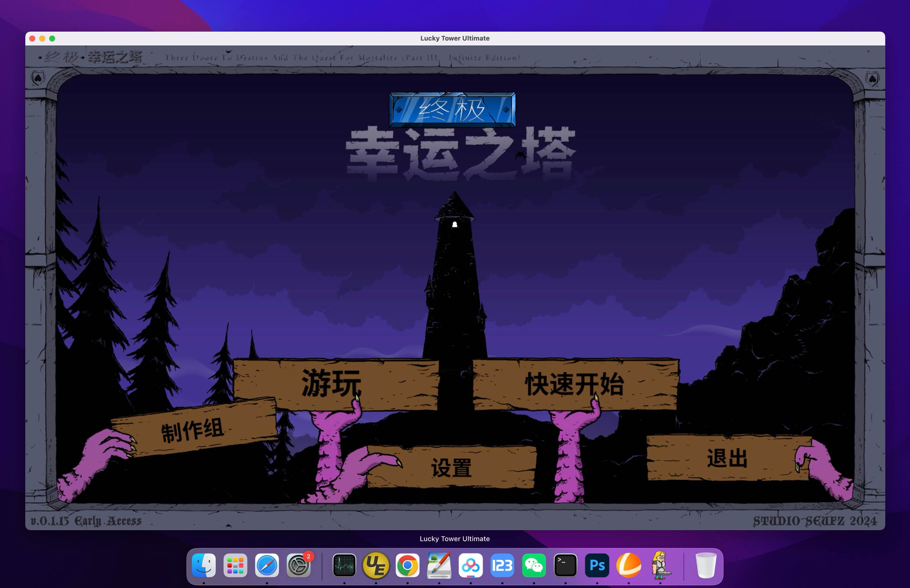Viewport: 910px width, 588px height.
Task: Open WeChat from the Dock
Action: point(534,565)
